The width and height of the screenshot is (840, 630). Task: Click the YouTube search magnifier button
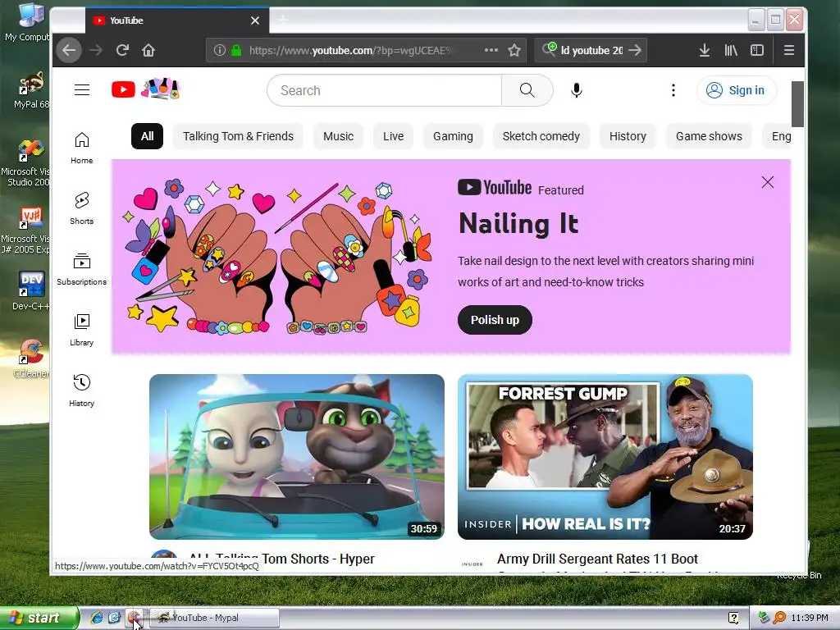pos(527,90)
